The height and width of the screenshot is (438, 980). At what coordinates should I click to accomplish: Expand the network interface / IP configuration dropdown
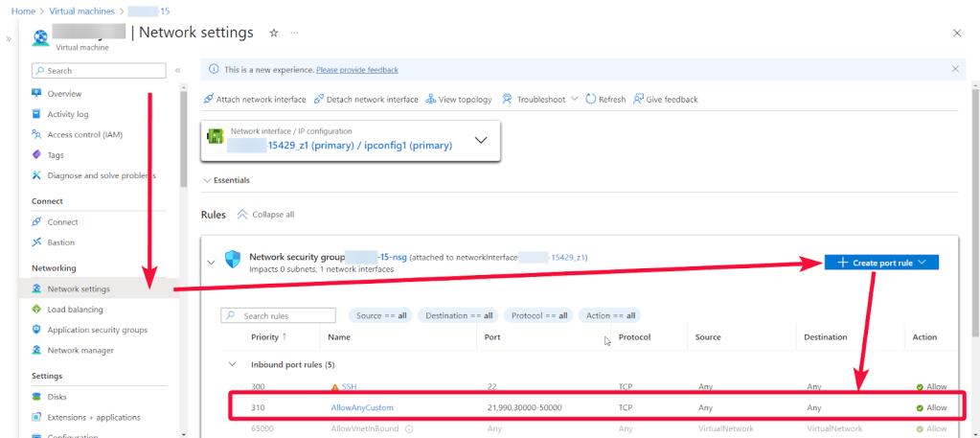481,140
